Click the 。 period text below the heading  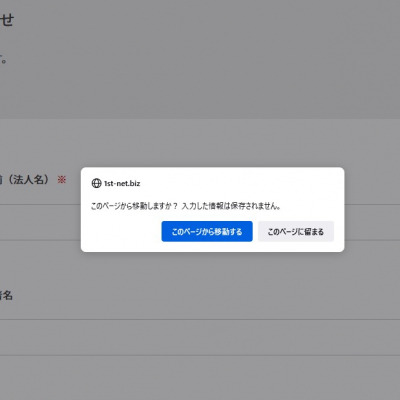pos(3,61)
